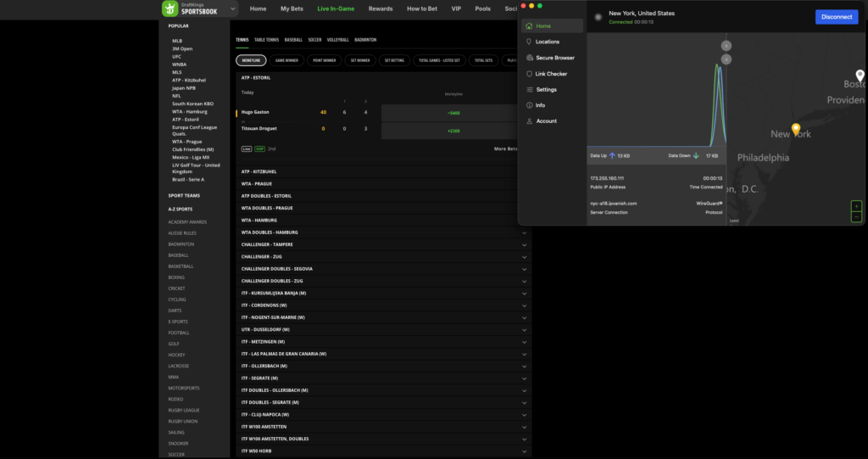Screen dimensions: 868x459
Task: Switch to the Baseball sport tab
Action: (293, 40)
